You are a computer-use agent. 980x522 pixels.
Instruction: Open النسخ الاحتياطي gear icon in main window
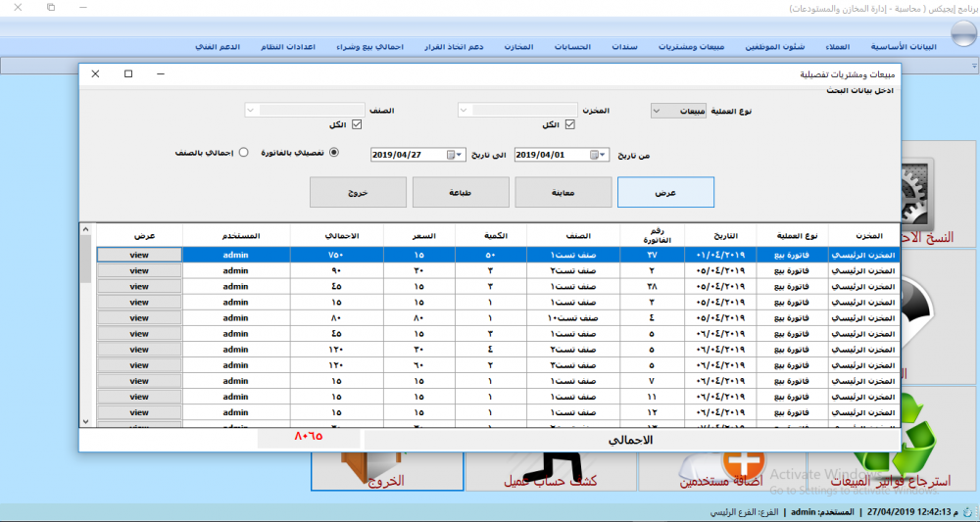[917, 194]
